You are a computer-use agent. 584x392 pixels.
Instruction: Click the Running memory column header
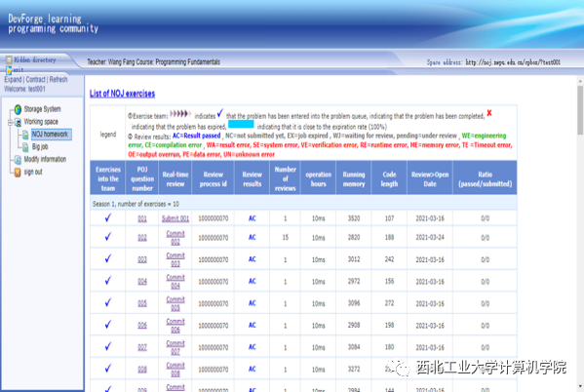354,178
